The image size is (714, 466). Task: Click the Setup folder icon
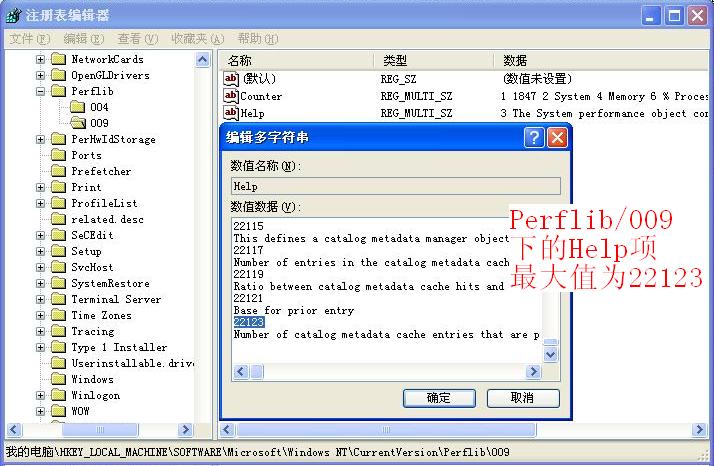[59, 251]
